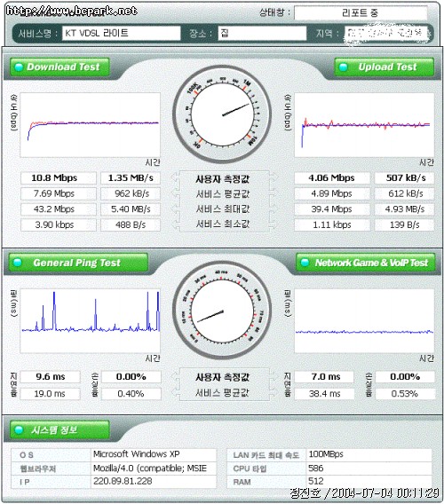This screenshot has width=444, height=504.
Task: Select the 1.11 kbps minimum upload value
Action: pos(332,224)
